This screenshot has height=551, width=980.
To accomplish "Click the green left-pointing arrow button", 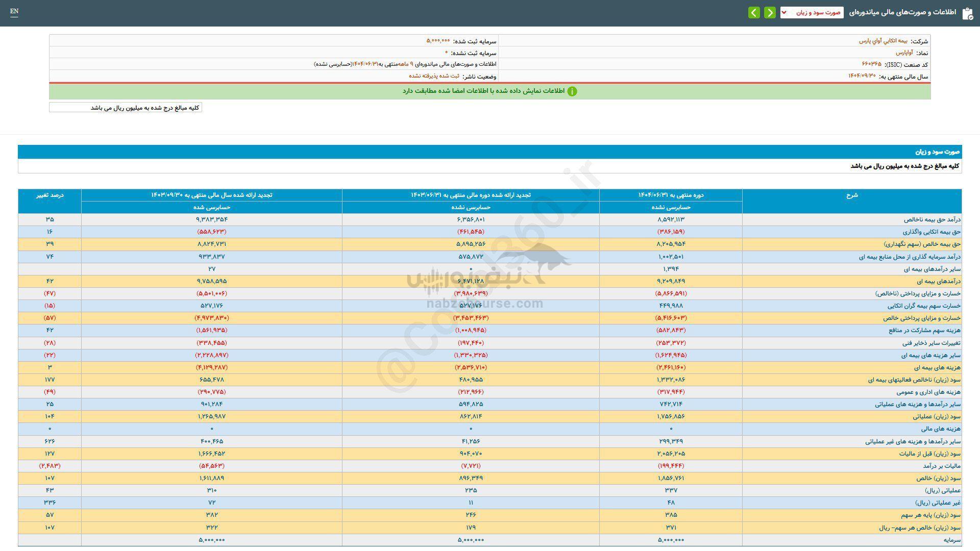I will coord(754,13).
